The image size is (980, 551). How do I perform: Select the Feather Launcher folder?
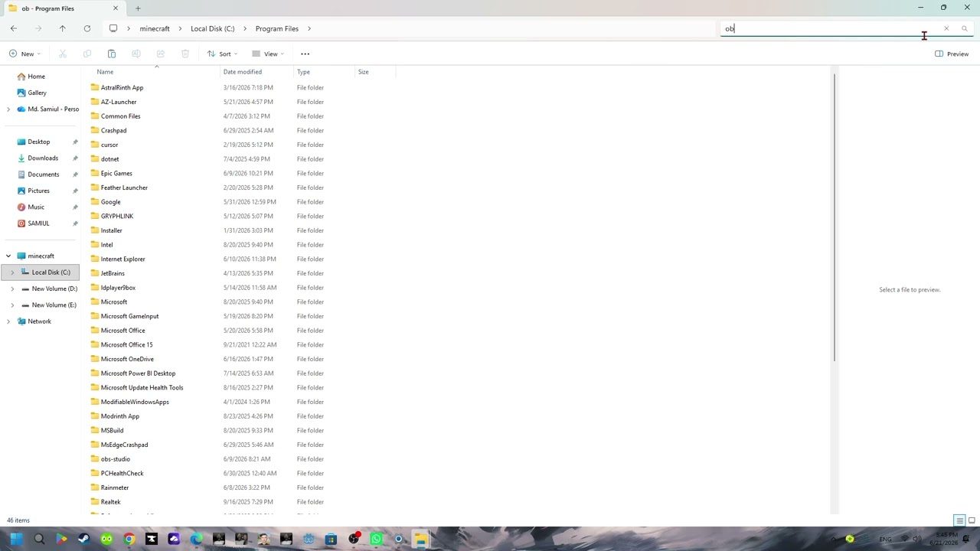[x=124, y=187]
